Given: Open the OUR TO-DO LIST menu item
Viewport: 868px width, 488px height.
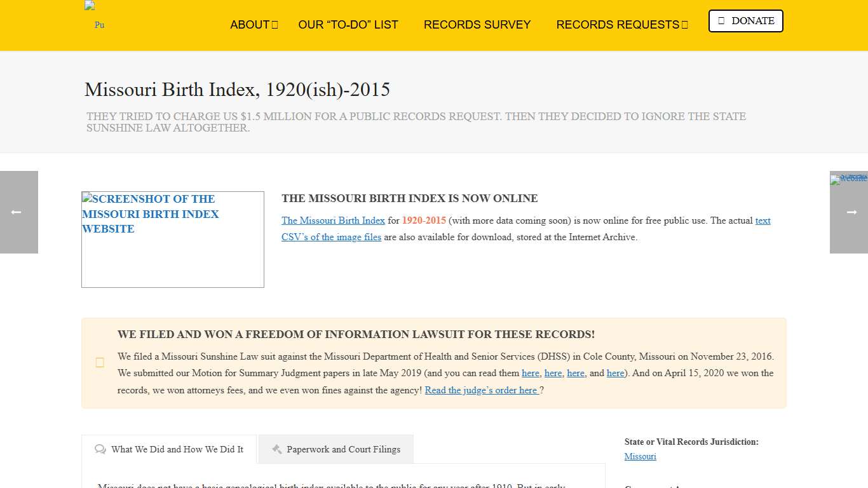Looking at the screenshot, I should tap(348, 25).
